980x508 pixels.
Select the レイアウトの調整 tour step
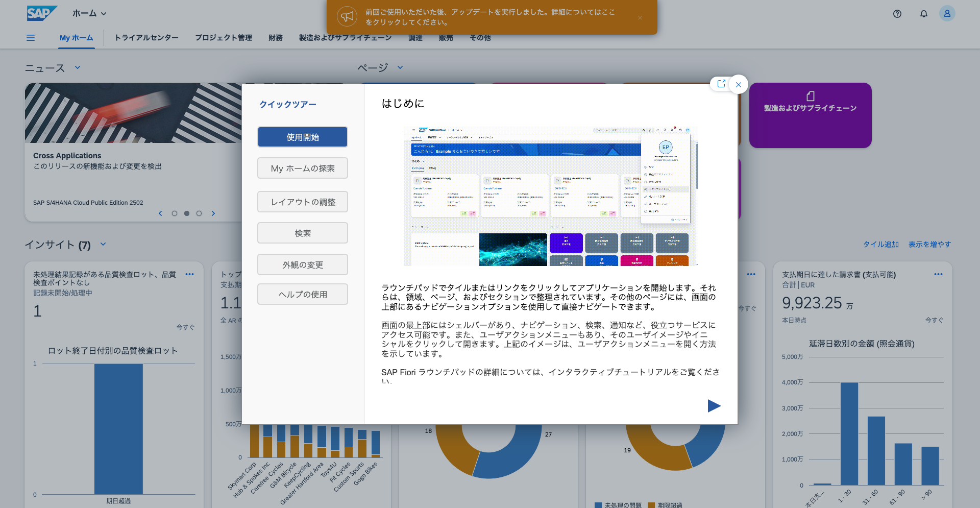(x=303, y=202)
